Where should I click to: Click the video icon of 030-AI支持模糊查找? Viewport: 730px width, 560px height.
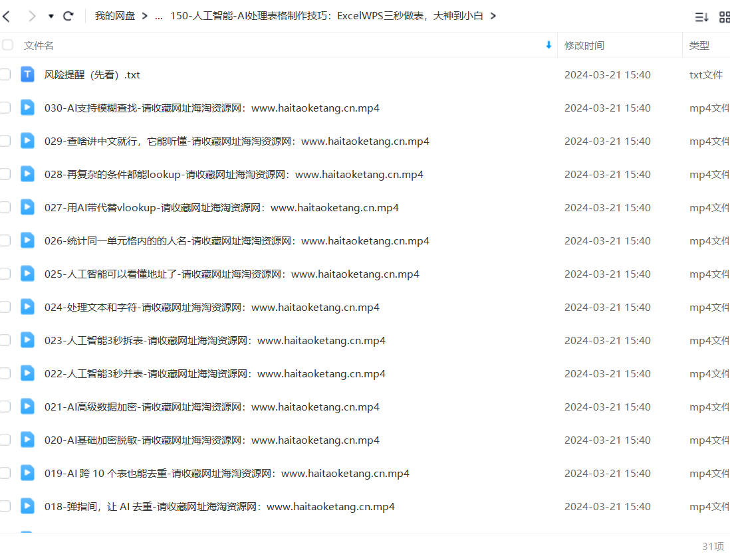(x=27, y=108)
